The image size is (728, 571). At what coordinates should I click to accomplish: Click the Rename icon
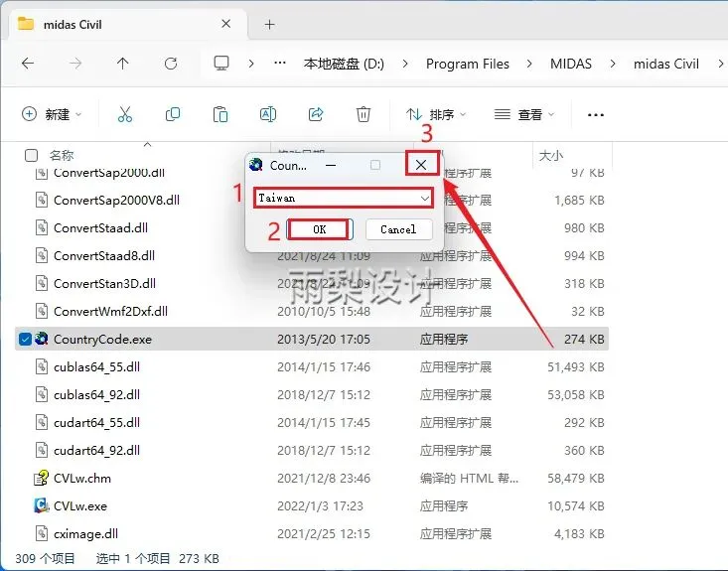point(268,114)
